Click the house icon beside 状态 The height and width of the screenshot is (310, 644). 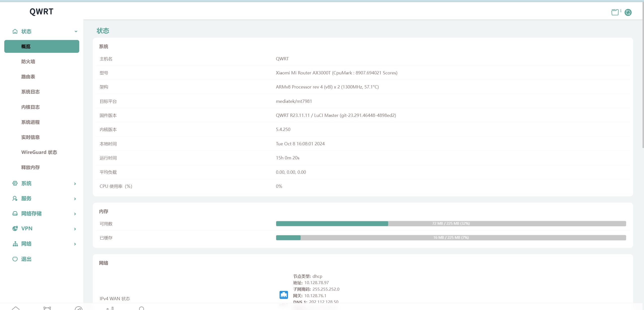pos(15,31)
